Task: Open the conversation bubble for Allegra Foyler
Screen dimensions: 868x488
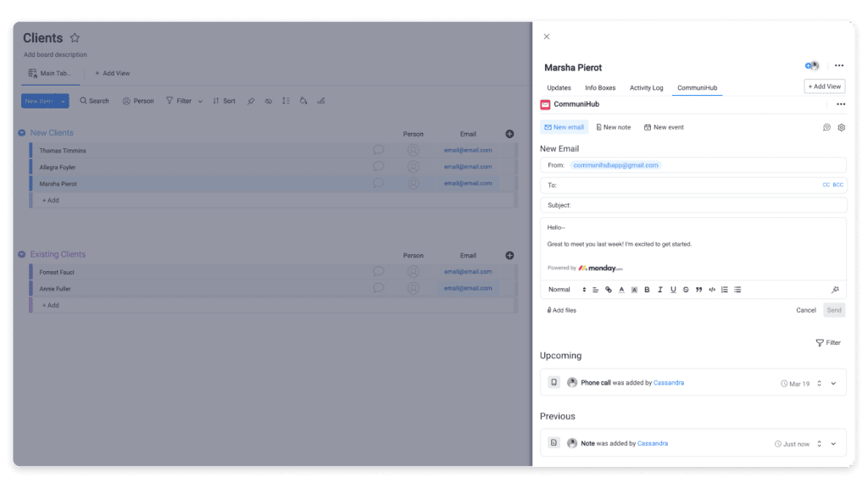Action: pyautogui.click(x=379, y=167)
